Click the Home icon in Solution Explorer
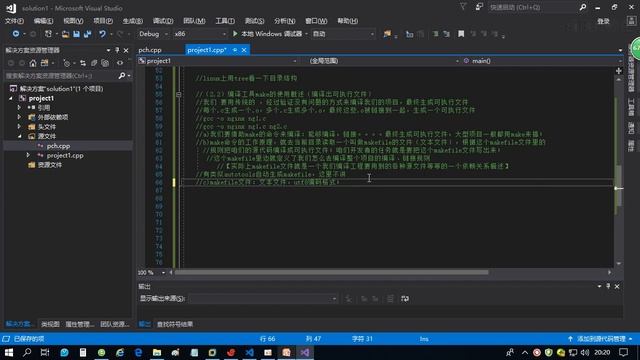The width and height of the screenshot is (640, 360). pos(33,63)
